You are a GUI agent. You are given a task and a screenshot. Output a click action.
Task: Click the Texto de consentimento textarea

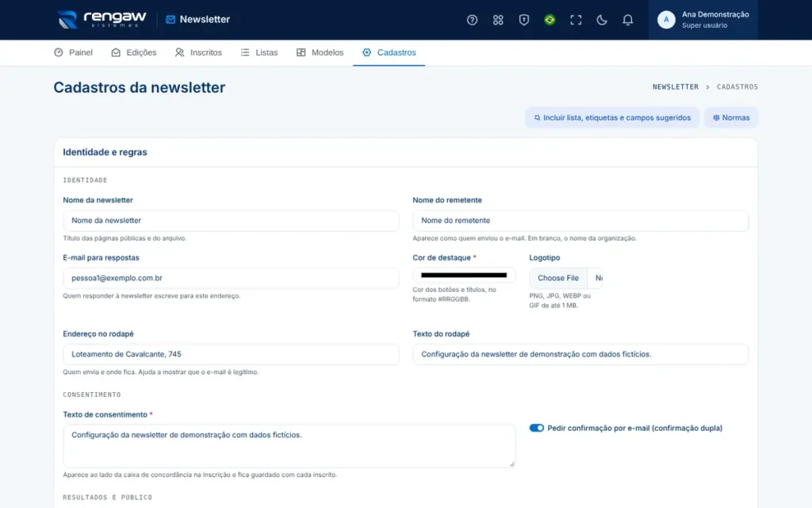point(289,446)
